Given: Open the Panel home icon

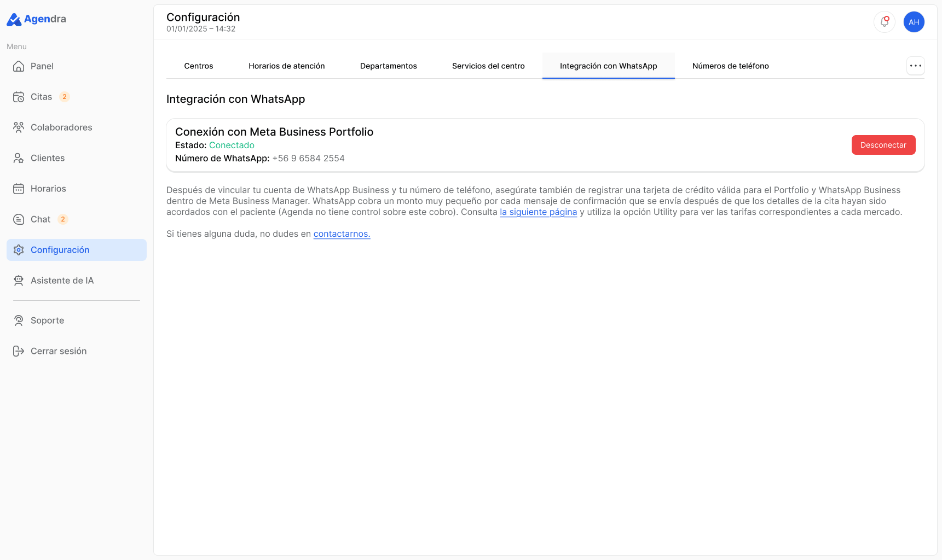Looking at the screenshot, I should (x=19, y=66).
